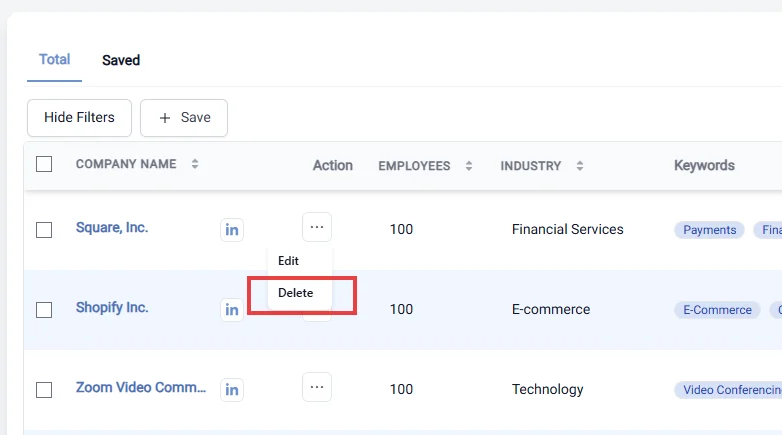Click the Payments keyword tag
This screenshot has width=782, height=435.
click(710, 230)
